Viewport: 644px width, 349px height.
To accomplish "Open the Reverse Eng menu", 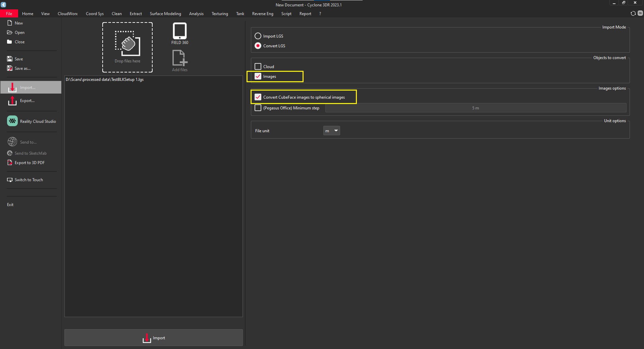I will [263, 14].
